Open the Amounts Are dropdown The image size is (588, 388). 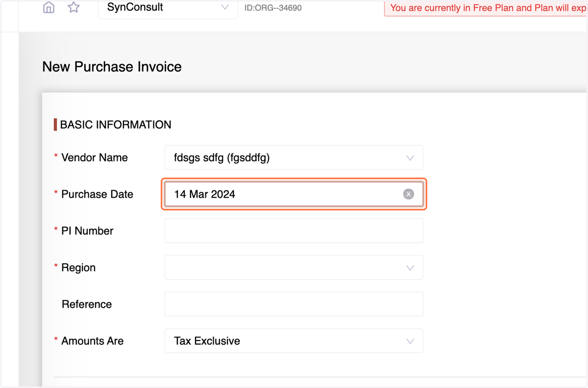(294, 341)
